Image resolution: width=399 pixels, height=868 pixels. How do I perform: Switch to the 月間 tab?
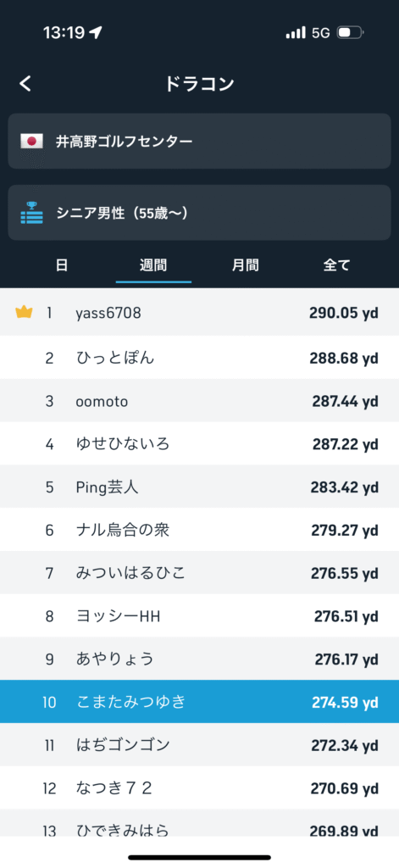pyautogui.click(x=245, y=265)
